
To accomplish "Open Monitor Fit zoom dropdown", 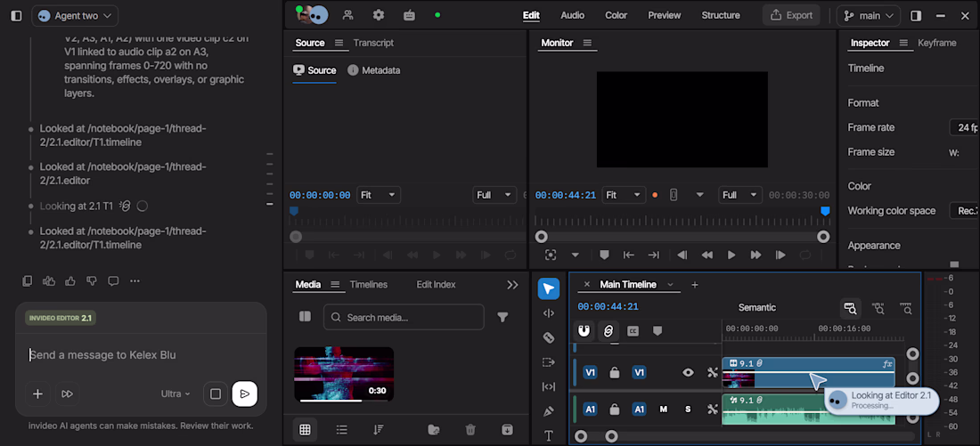I will (x=625, y=195).
